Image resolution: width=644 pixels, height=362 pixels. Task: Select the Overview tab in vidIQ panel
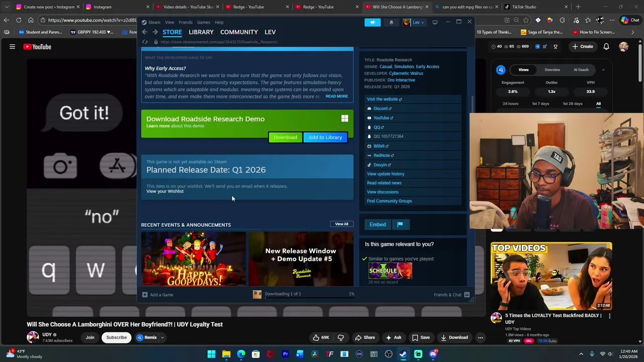click(x=552, y=70)
